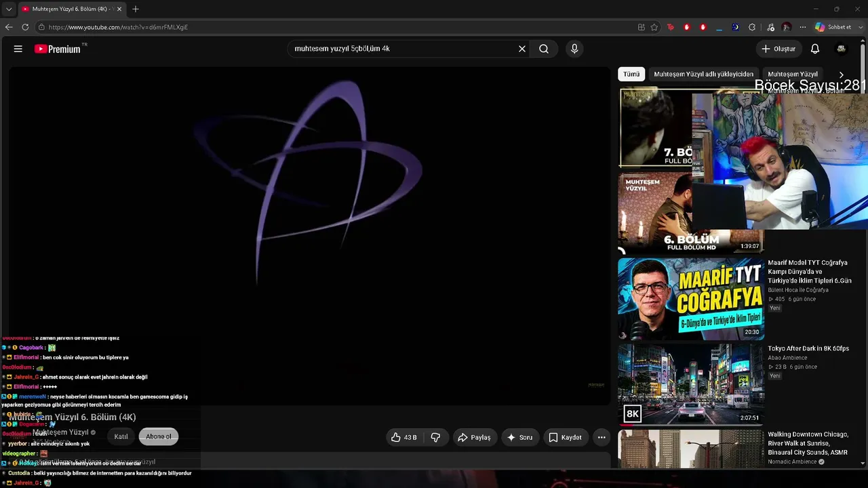This screenshot has width=868, height=488.
Task: Share the video via Paylaş
Action: tap(474, 437)
